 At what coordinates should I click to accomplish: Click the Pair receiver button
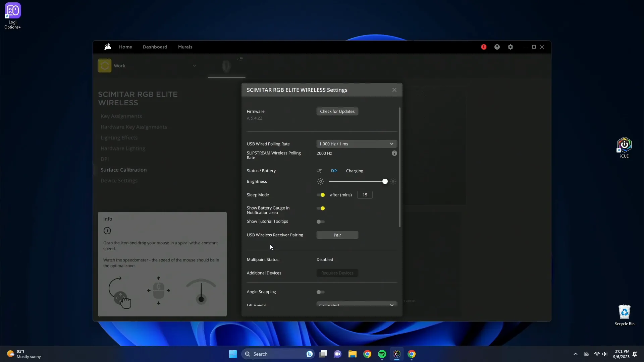[x=337, y=235]
